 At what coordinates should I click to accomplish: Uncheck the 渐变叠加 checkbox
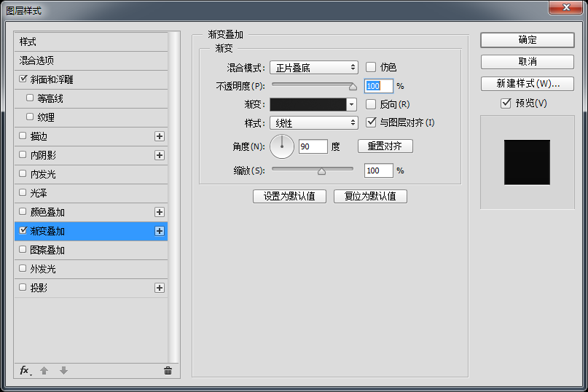(23, 230)
